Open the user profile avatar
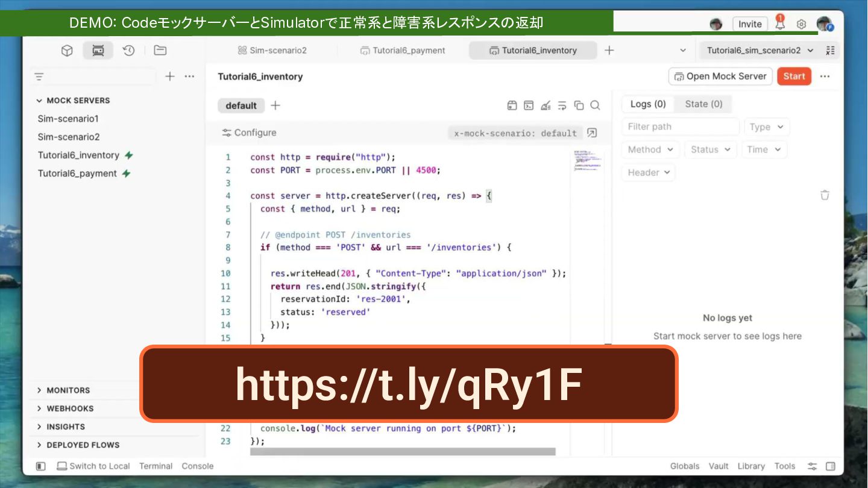The height and width of the screenshot is (488, 868). click(x=825, y=24)
